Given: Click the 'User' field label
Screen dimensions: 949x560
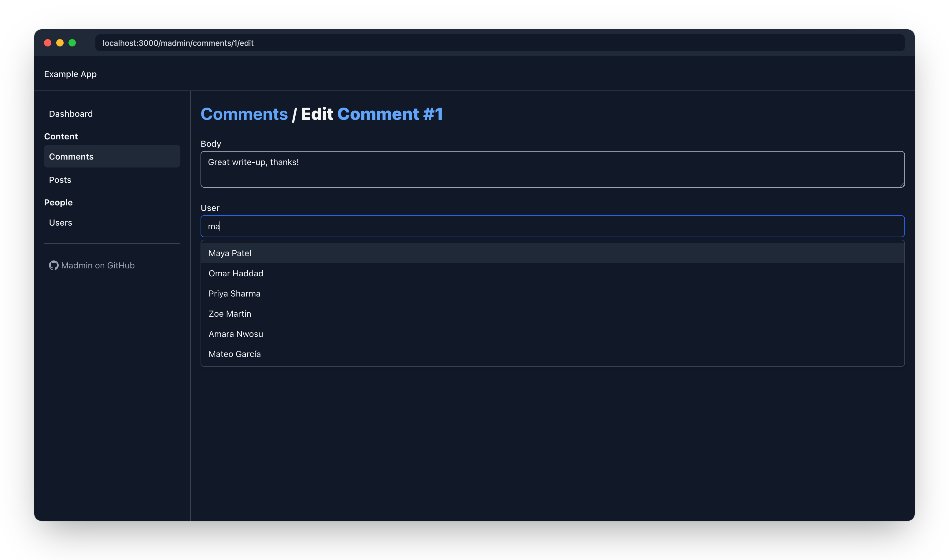Looking at the screenshot, I should click(210, 208).
